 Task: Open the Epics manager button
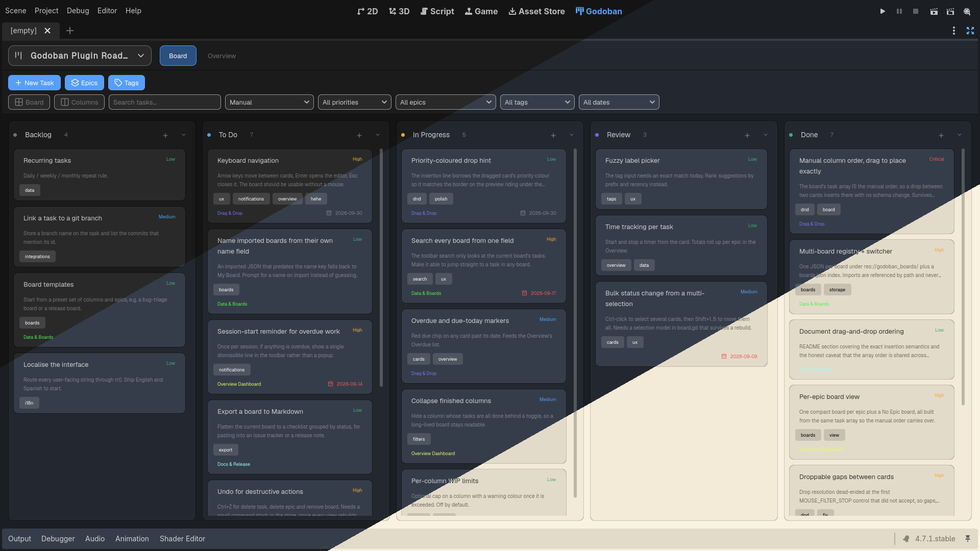click(84, 83)
